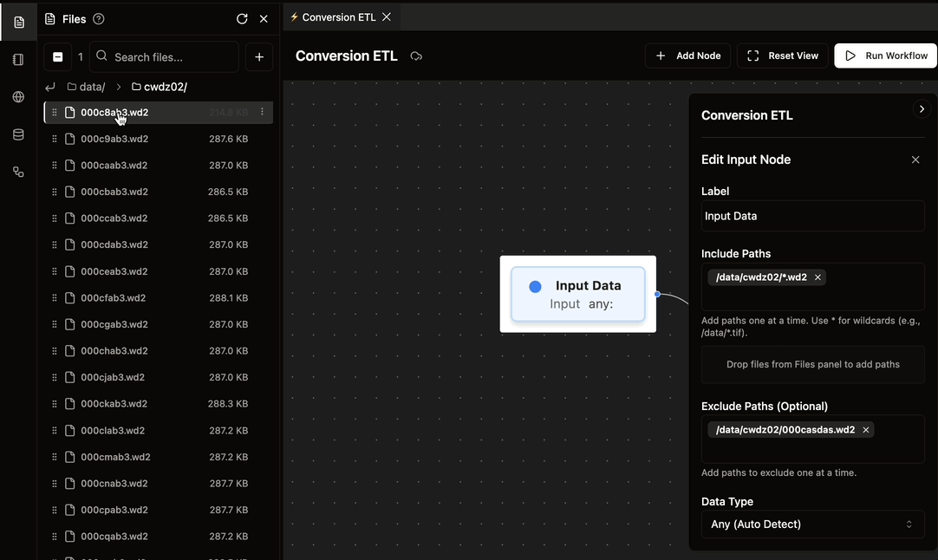Open the three-dot menu on 000c8ab3.wd2
The width and height of the screenshot is (938, 560).
[x=263, y=112]
